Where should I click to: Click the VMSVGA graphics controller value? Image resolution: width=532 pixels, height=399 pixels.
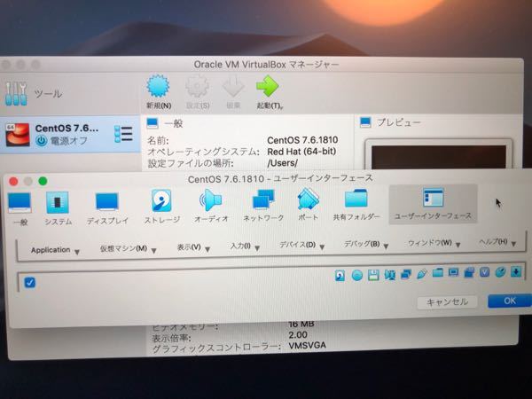pos(307,346)
